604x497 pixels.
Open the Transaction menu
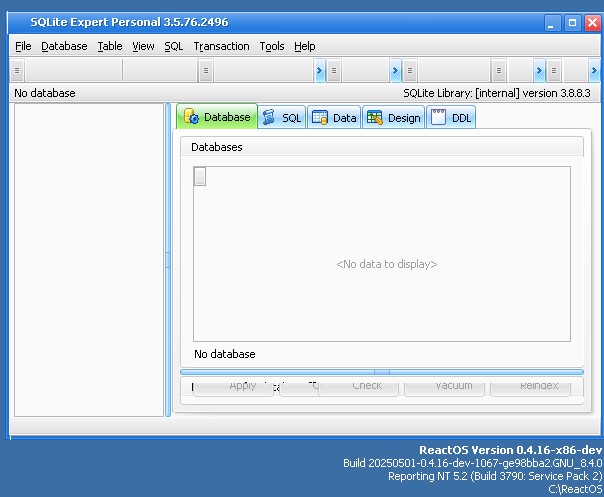point(221,46)
